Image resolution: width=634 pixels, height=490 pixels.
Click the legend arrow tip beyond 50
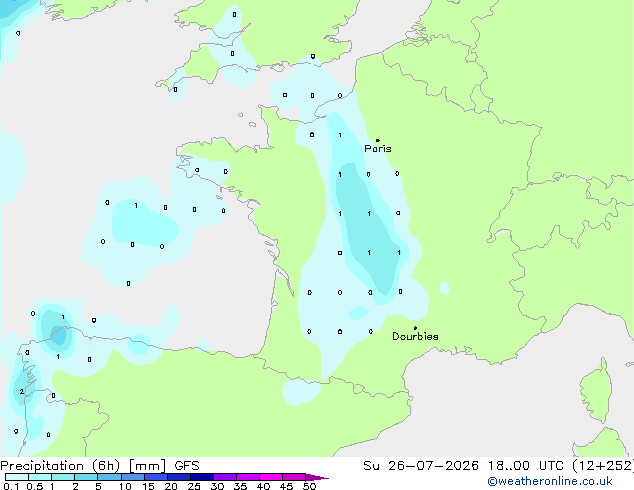tap(317, 477)
